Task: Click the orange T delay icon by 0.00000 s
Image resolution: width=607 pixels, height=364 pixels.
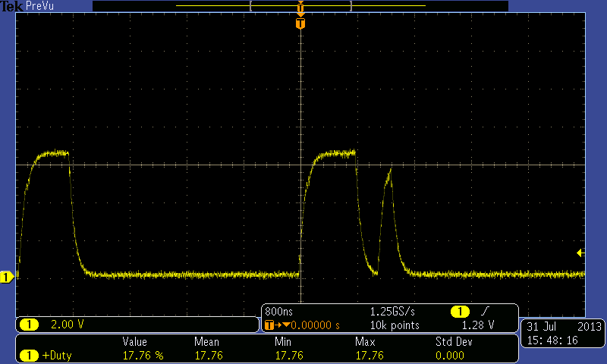Action: pyautogui.click(x=269, y=325)
